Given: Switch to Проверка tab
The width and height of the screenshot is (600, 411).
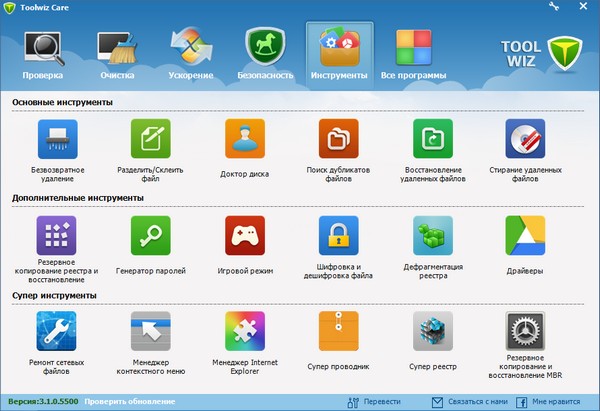Looking at the screenshot, I should point(42,55).
